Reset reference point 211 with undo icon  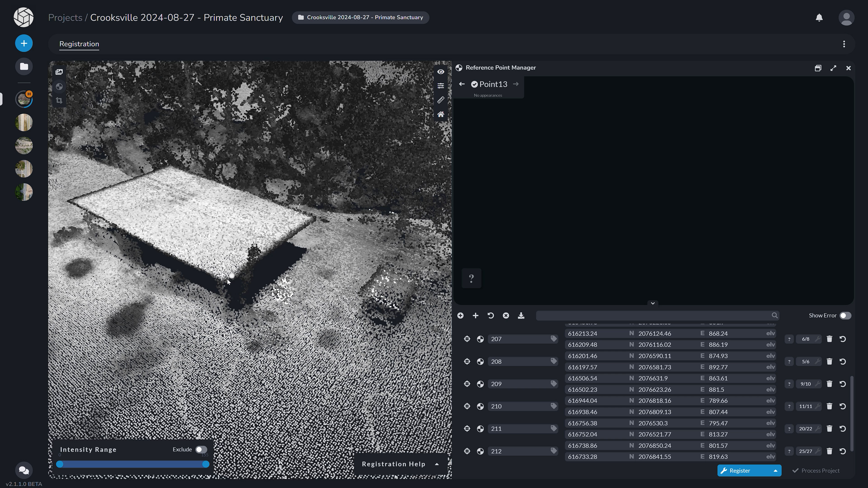coord(842,429)
